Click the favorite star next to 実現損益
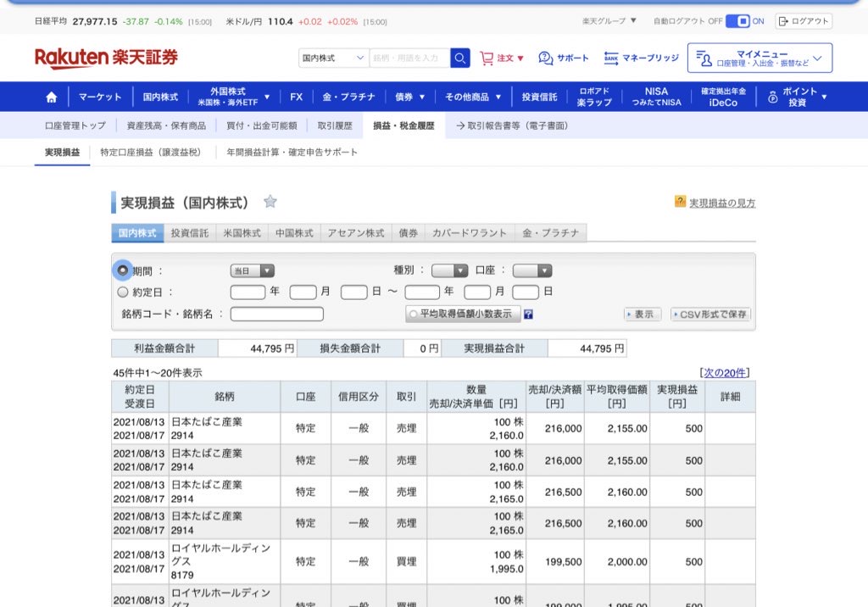This screenshot has height=607, width=868. (270, 202)
